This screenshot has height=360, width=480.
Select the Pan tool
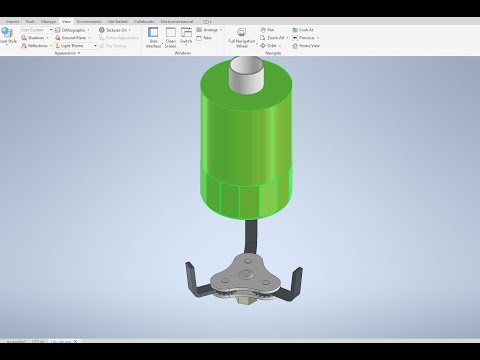(267, 30)
